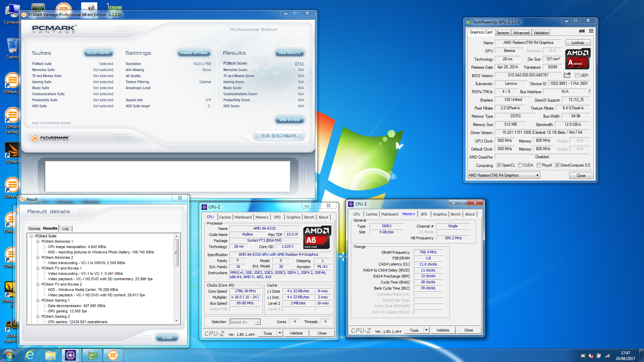644x362 pixels.
Task: Open the Advanced tab in GPU-Z
Action: point(521,33)
